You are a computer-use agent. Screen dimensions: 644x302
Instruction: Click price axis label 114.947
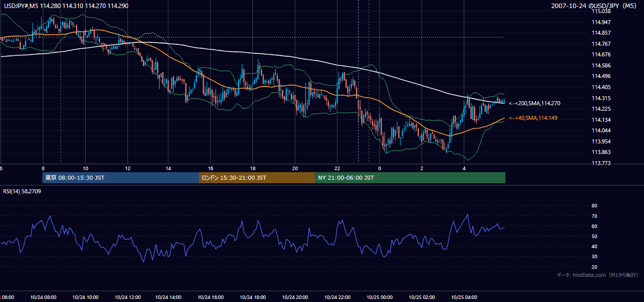pyautogui.click(x=602, y=22)
